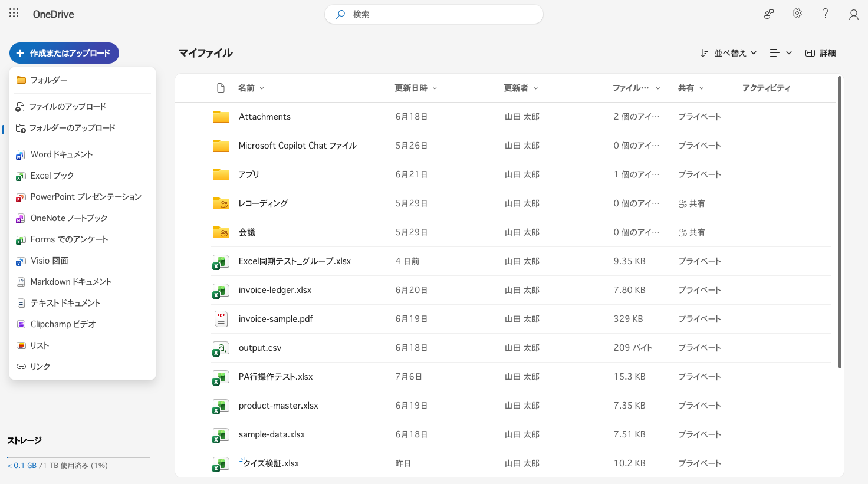Open the help question mark icon
868x484 pixels.
(x=826, y=13)
